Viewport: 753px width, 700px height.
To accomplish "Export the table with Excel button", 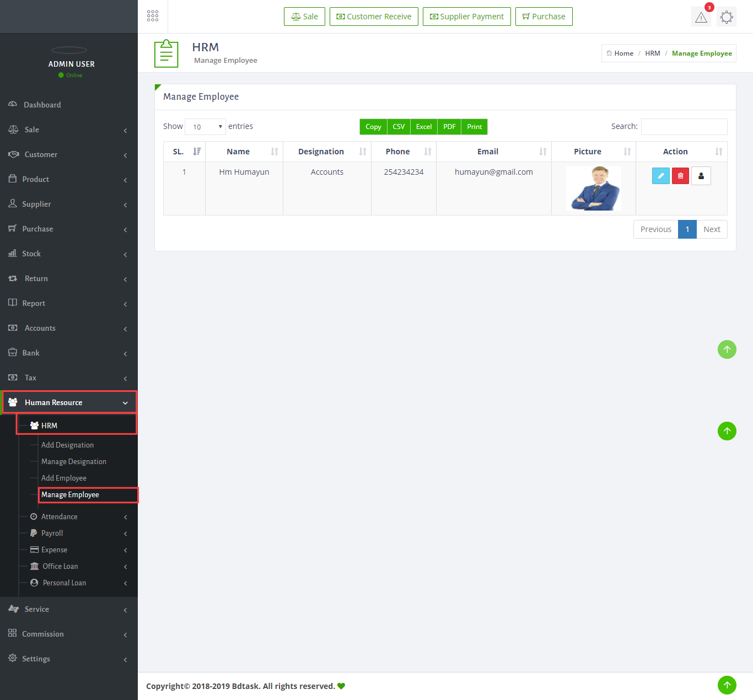I will click(x=423, y=127).
